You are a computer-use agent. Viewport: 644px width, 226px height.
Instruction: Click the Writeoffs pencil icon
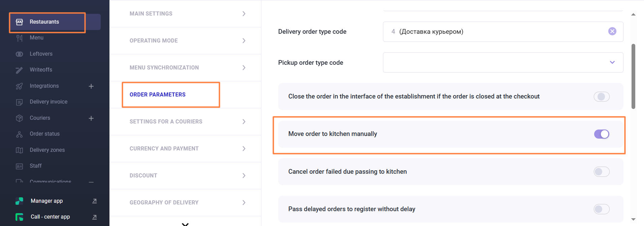(x=20, y=70)
